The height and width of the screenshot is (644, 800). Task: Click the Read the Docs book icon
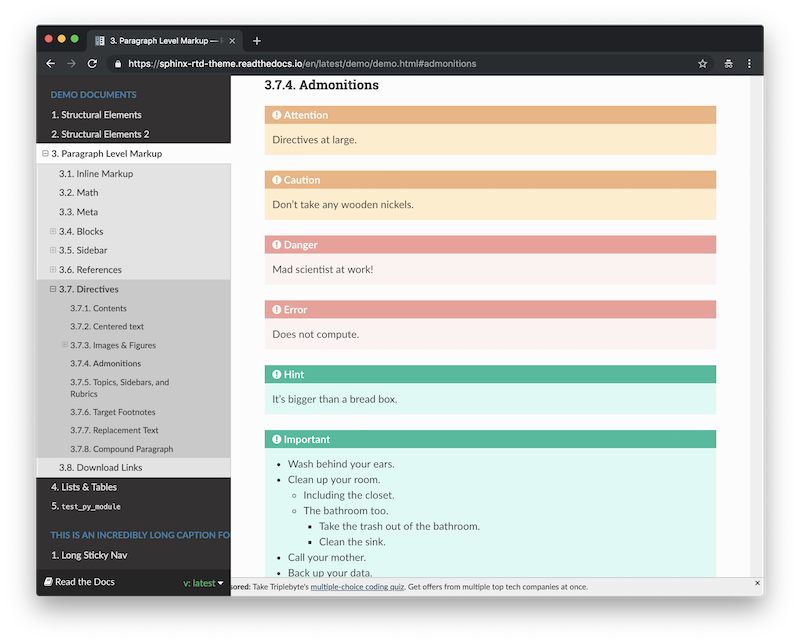click(48, 582)
